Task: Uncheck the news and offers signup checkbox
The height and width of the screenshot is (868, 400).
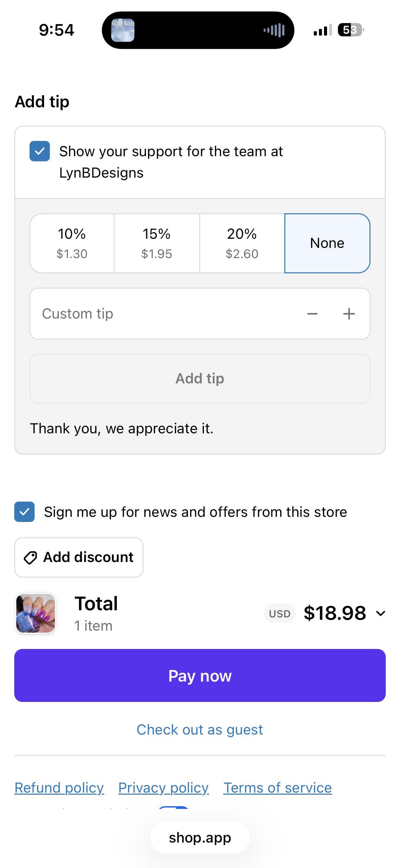Action: pos(24,512)
